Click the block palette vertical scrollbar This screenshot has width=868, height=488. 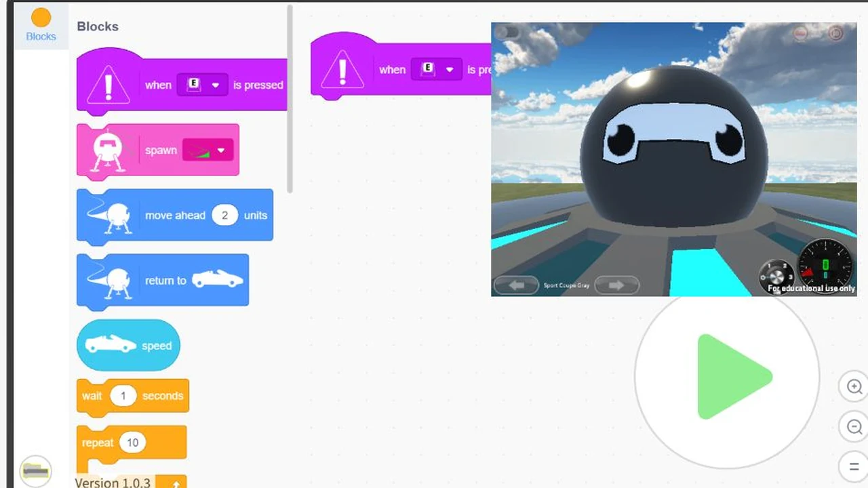[290, 99]
